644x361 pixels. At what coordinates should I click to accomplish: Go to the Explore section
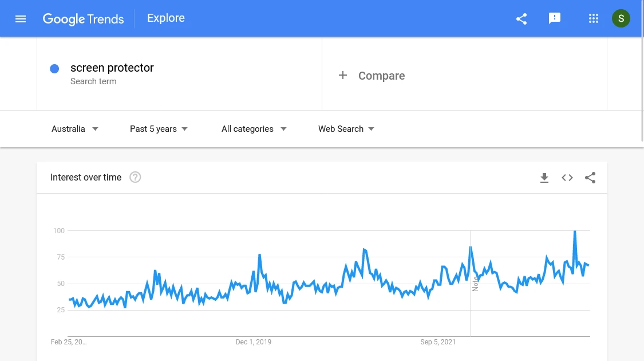(166, 18)
